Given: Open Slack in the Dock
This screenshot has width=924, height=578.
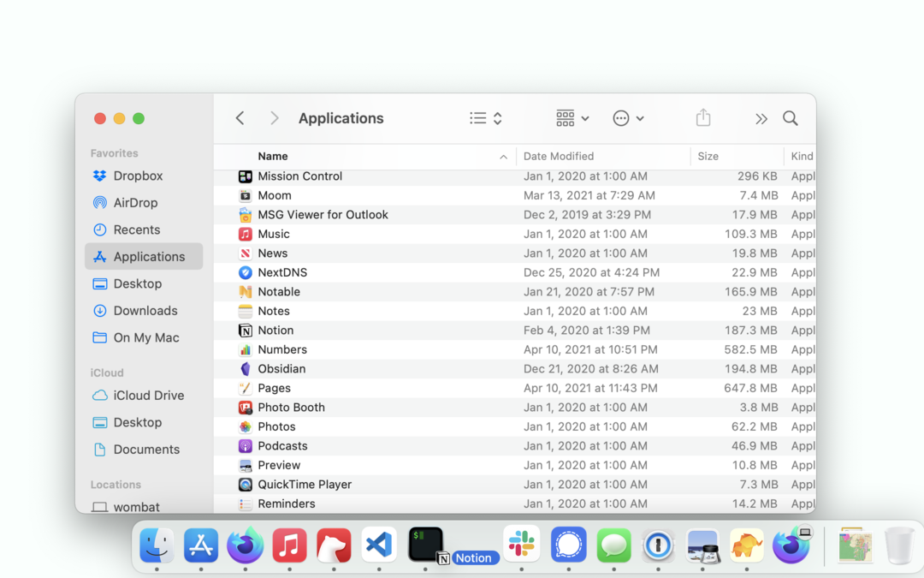Looking at the screenshot, I should coord(522,544).
